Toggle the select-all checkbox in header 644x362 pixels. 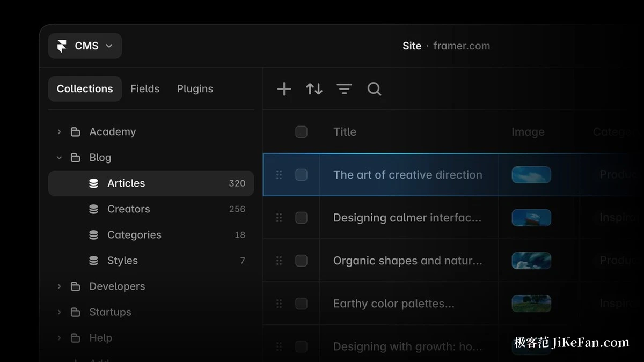coord(302,132)
